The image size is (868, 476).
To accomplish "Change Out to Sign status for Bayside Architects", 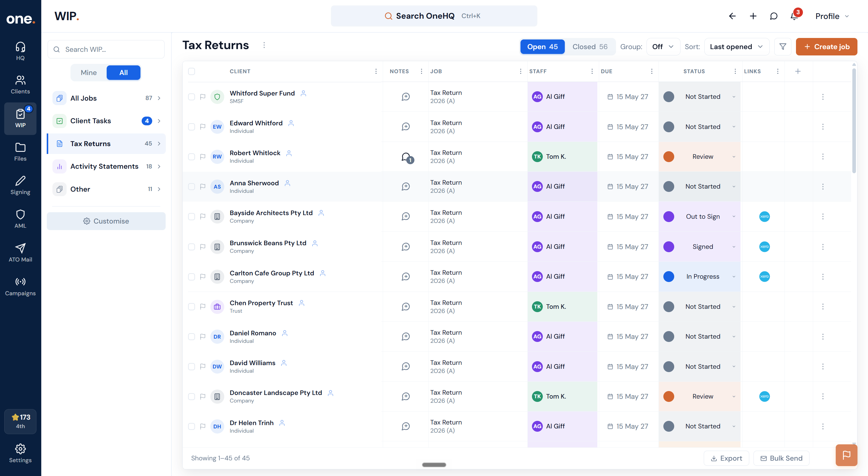I will click(x=699, y=216).
